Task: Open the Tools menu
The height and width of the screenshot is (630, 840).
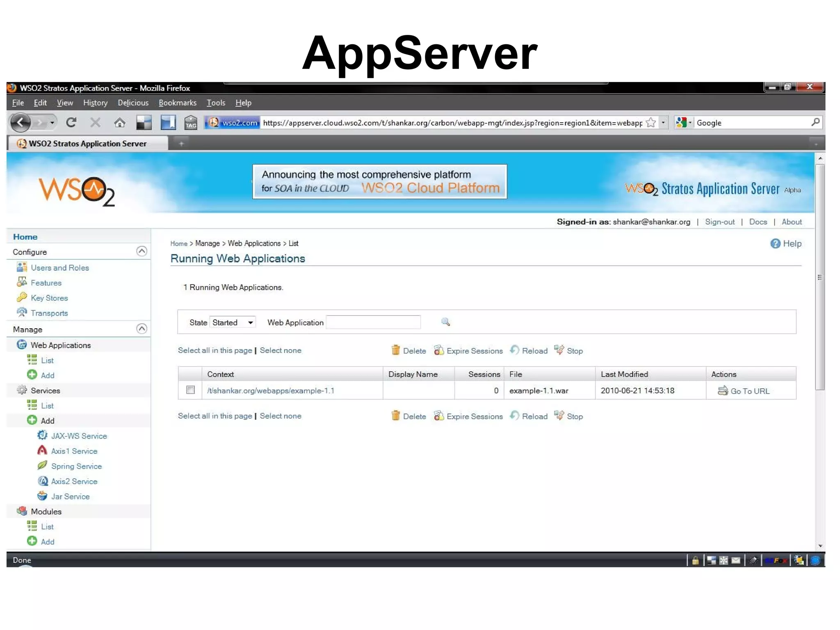Action: pos(216,103)
